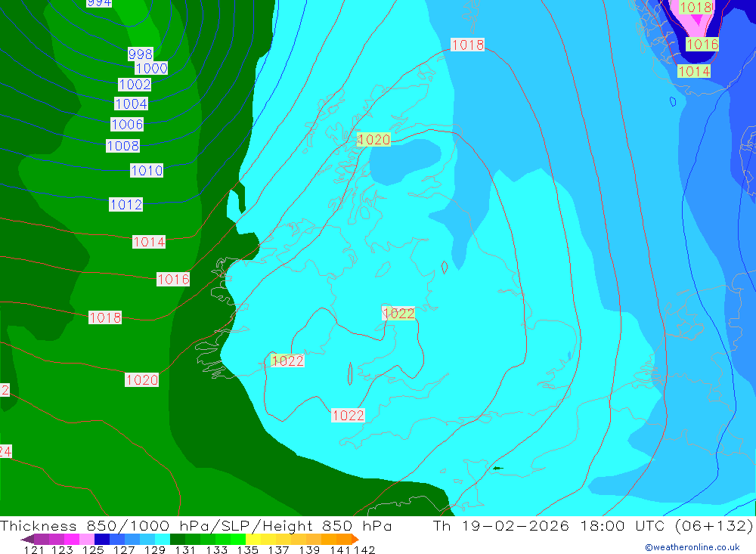Click the dark blue legend swatch after 125
Viewport: 756px width, 554px height.
(102, 539)
